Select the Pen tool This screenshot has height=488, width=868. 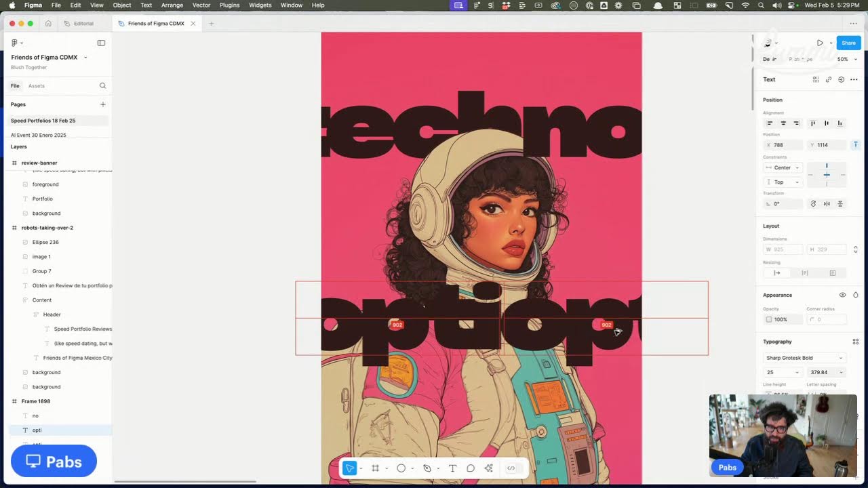pyautogui.click(x=427, y=468)
